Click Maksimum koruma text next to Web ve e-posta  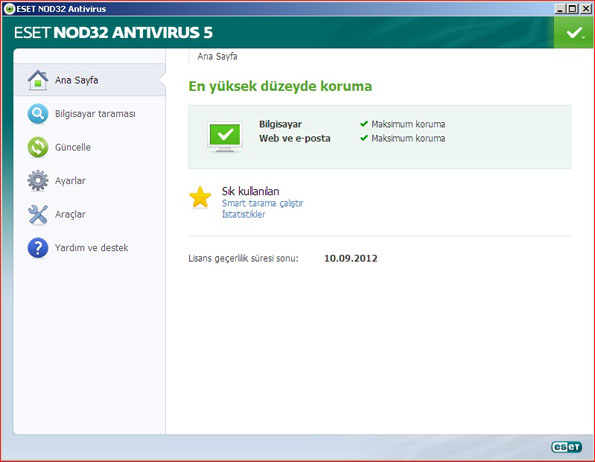408,138
